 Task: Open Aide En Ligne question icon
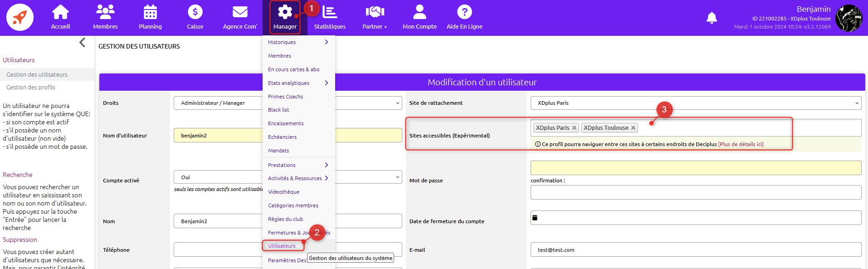click(464, 12)
